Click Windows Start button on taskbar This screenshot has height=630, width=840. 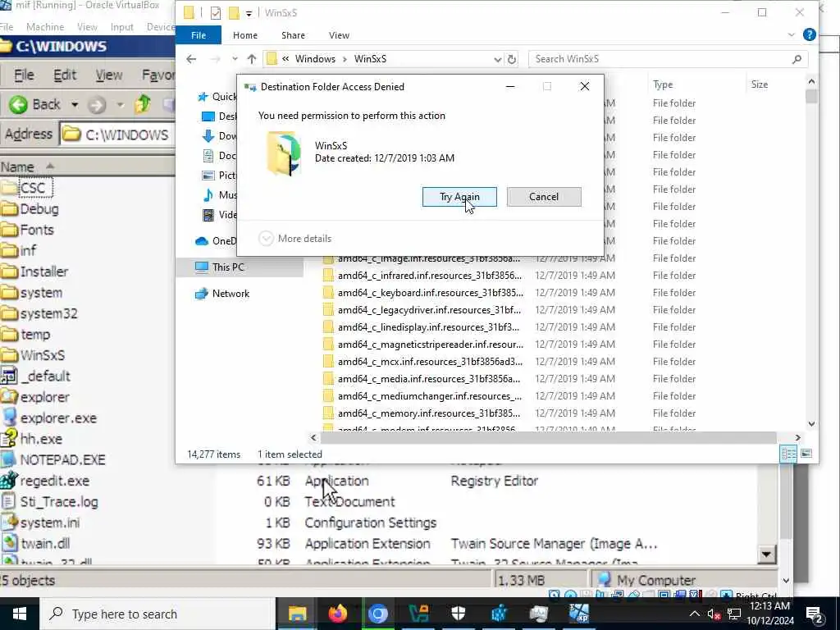(20, 614)
